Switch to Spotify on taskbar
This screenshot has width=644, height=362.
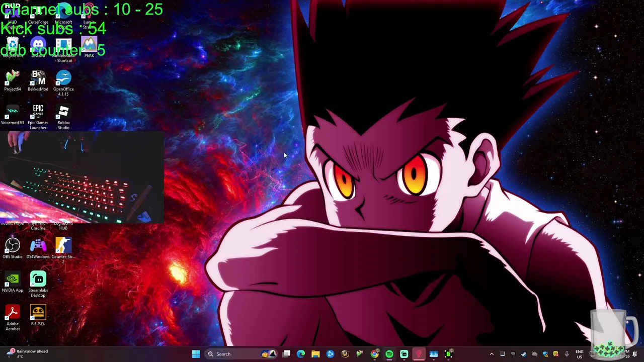click(389, 354)
